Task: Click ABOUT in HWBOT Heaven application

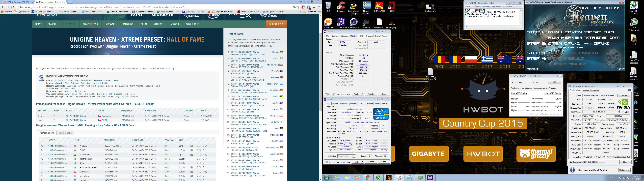Action: [532, 69]
